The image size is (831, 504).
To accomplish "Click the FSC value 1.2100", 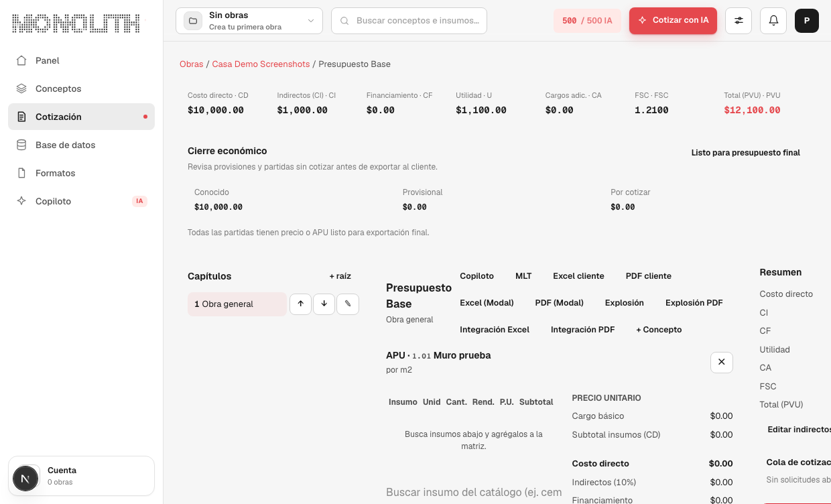I will point(651,111).
